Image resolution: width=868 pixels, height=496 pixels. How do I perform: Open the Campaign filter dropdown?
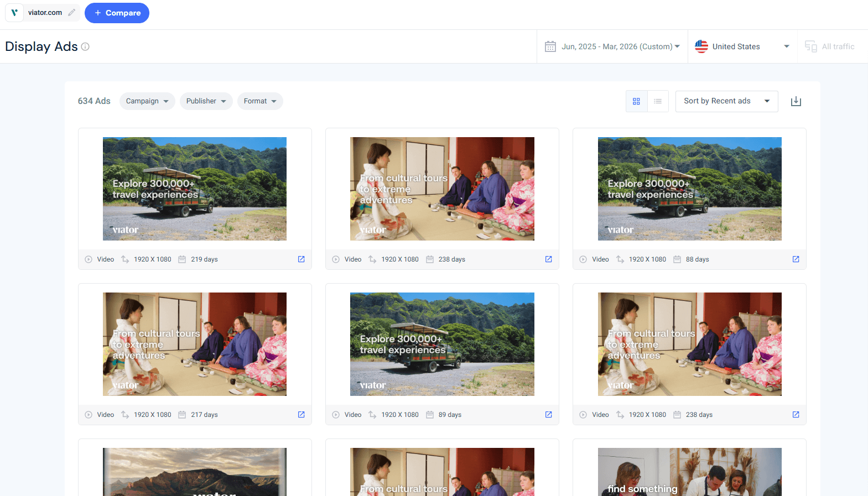(x=147, y=101)
